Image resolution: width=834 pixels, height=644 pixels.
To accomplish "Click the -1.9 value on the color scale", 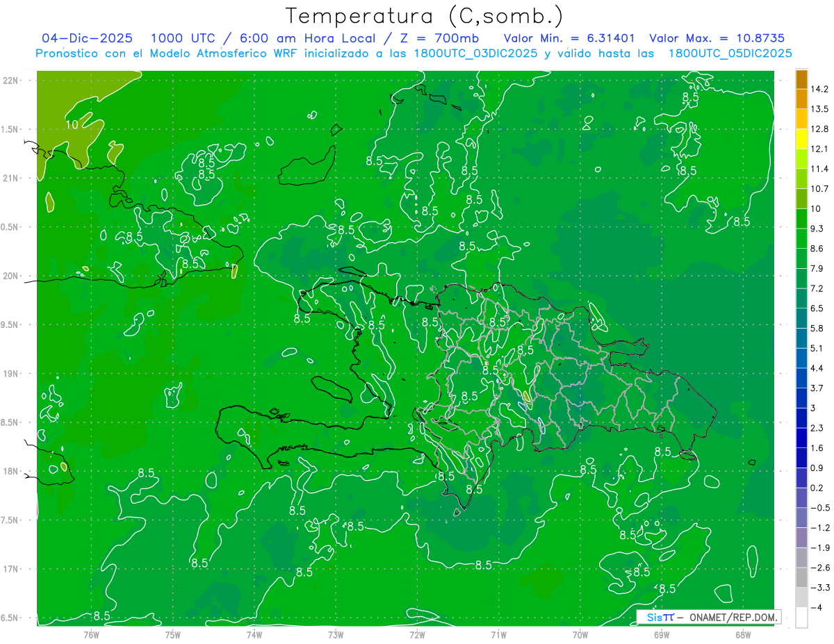I will point(819,547).
